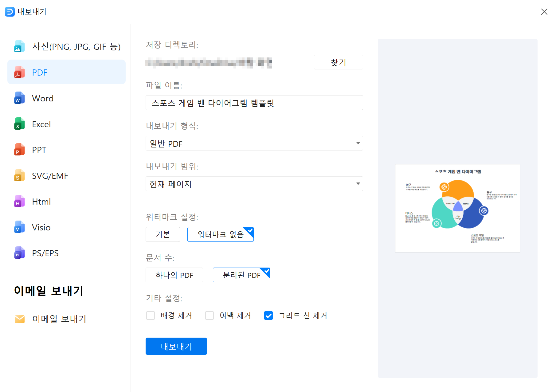Click the EdrawMax logo in title bar
Viewport: 556px width, 392px height.
click(10, 12)
